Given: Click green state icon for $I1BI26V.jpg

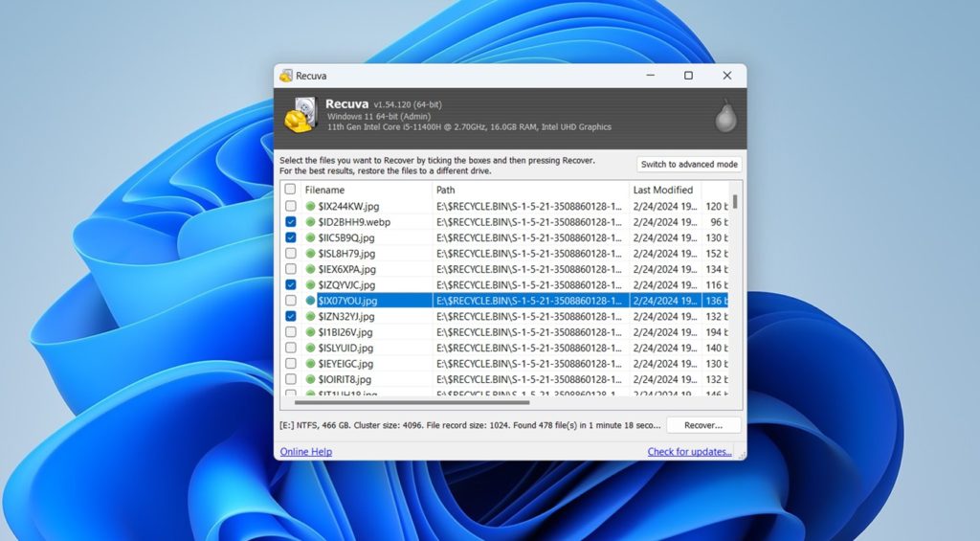Looking at the screenshot, I should (x=311, y=332).
